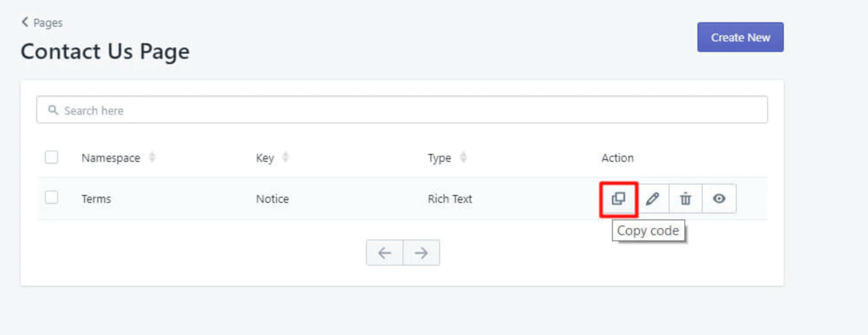Sort by Key column arrows
868x335 pixels.
[285, 157]
